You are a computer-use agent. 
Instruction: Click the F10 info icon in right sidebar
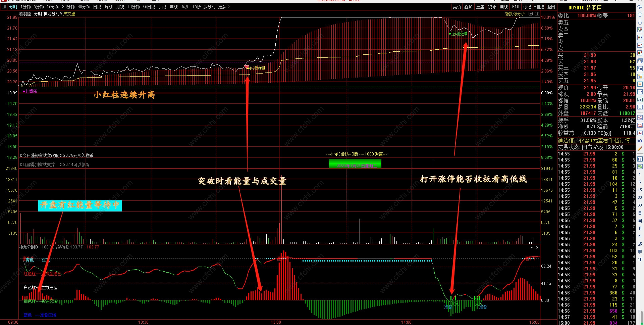click(640, 68)
